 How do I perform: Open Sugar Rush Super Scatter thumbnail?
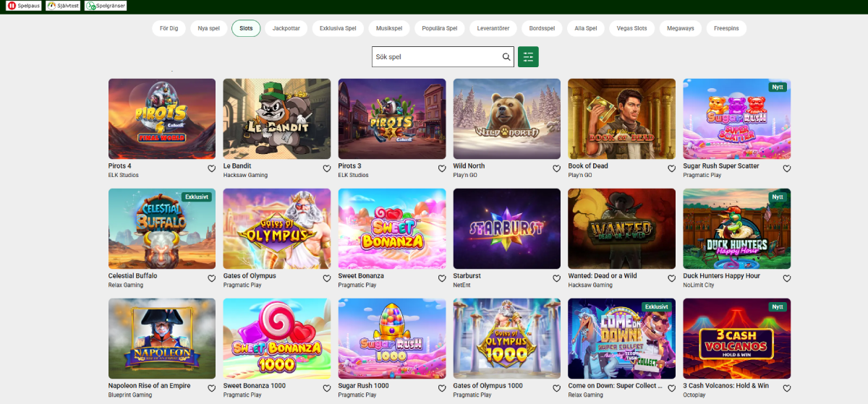(737, 119)
